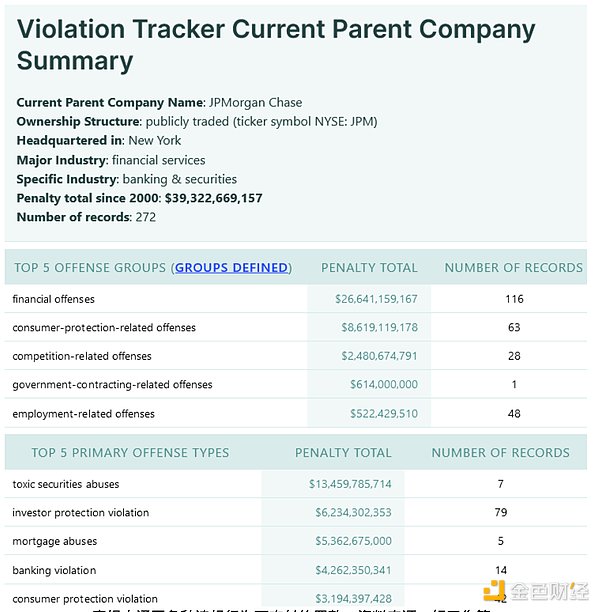The image size is (600, 612).
Task: Click the $13,459,785,714 penalty amount
Action: (350, 484)
